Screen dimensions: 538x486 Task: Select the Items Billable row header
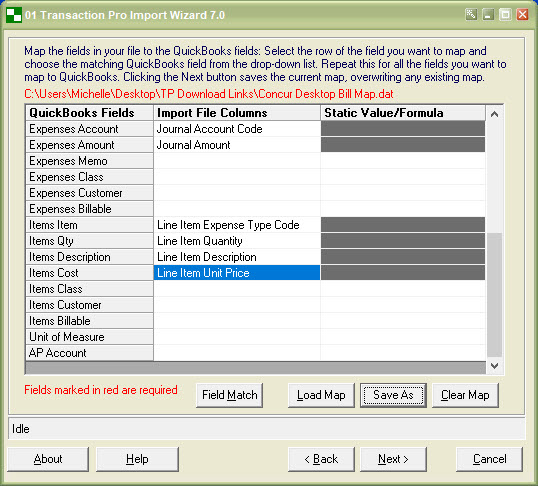89,321
